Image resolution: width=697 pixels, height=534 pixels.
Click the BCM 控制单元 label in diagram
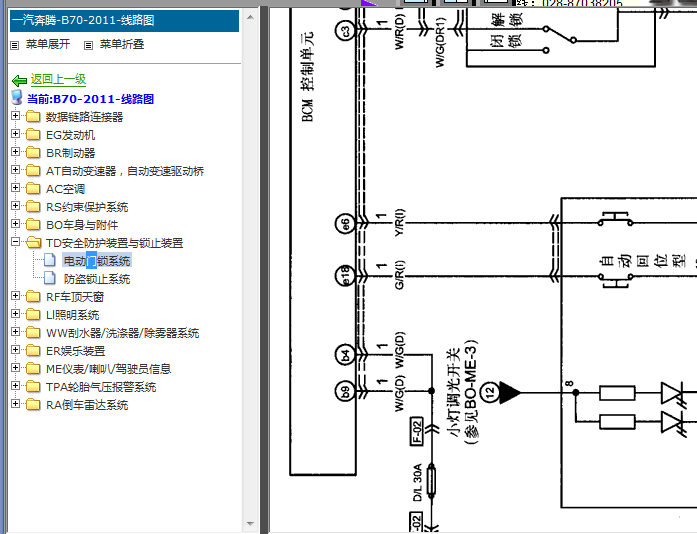tap(308, 76)
